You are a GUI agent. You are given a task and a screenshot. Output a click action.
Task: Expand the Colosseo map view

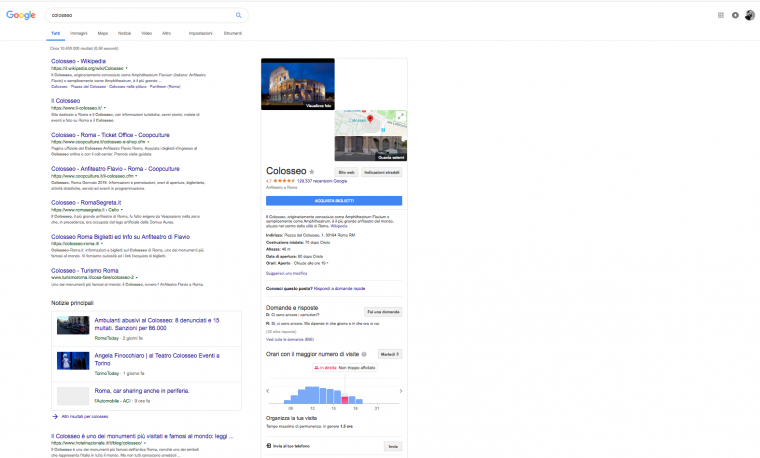(401, 116)
